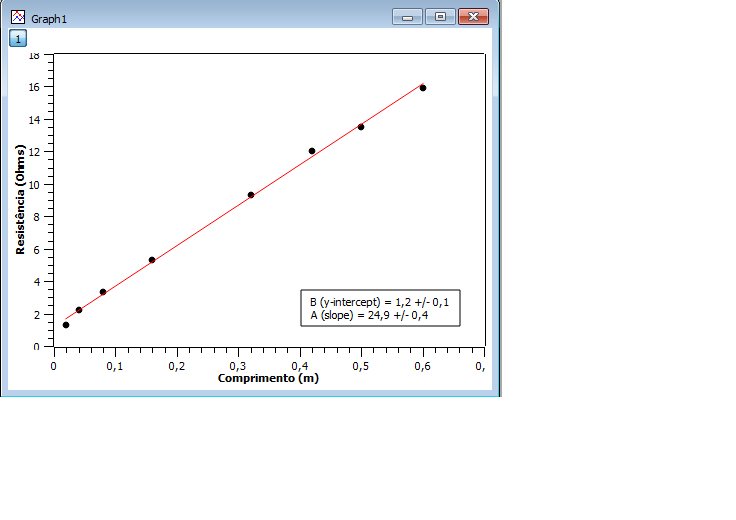
Task: Click the Graph1 title text
Action: [x=49, y=19]
